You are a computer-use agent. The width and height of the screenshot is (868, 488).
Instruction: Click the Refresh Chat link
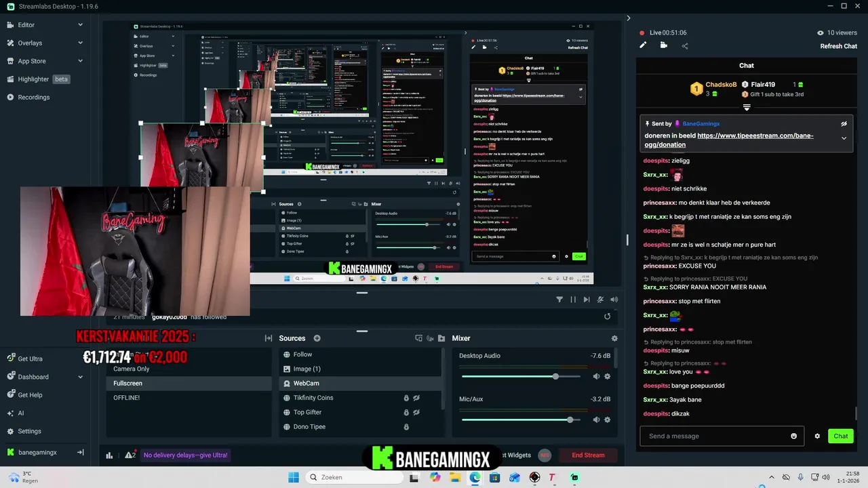[x=839, y=46]
